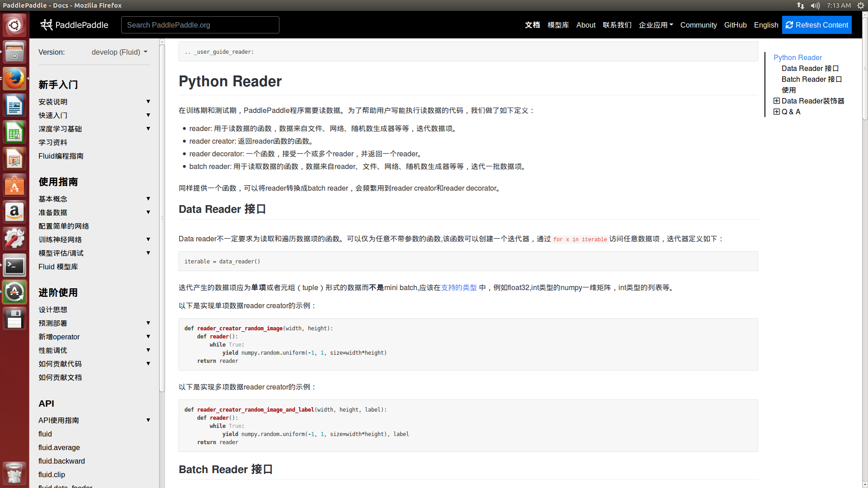Open Firefox from the dock
This screenshot has height=488, width=868.
tap(14, 79)
